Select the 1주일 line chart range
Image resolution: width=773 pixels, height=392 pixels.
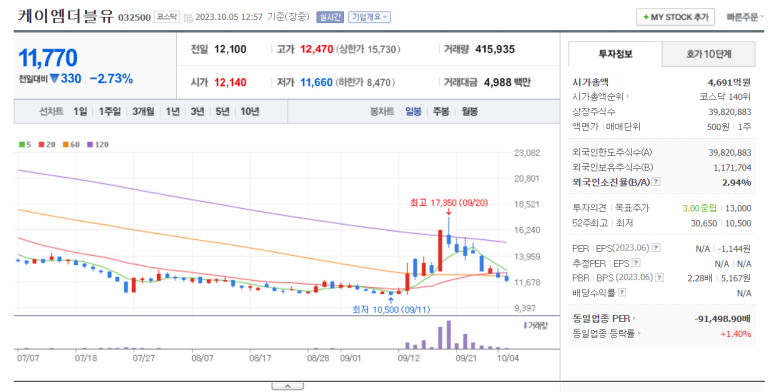(109, 112)
